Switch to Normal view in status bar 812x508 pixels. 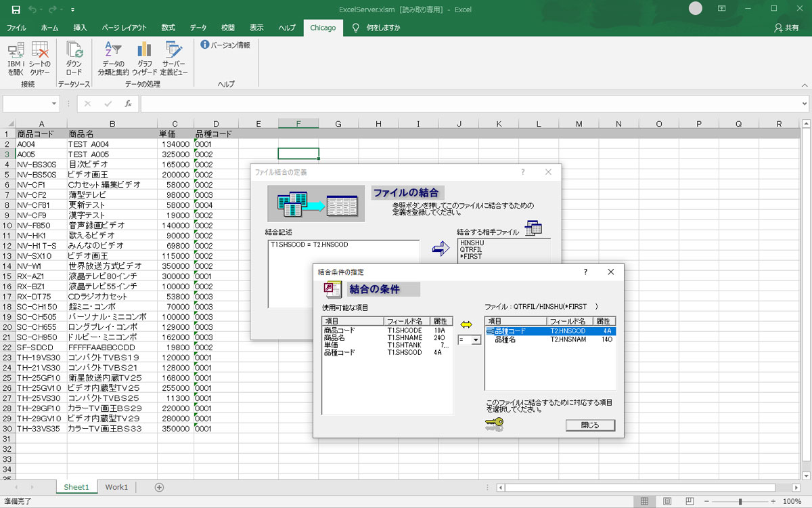(x=645, y=501)
